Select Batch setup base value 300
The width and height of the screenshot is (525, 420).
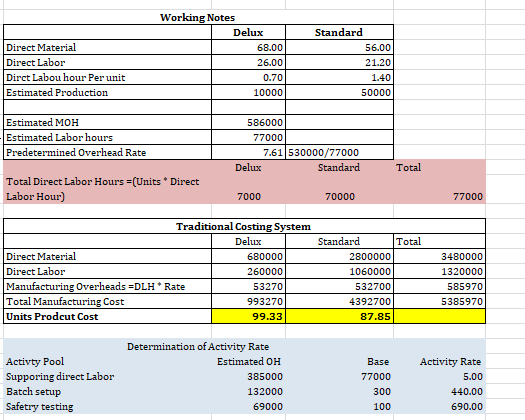tap(382, 392)
